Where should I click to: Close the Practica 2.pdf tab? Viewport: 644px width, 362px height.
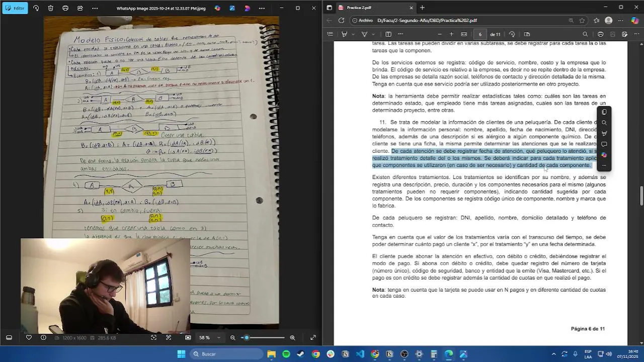click(x=411, y=8)
